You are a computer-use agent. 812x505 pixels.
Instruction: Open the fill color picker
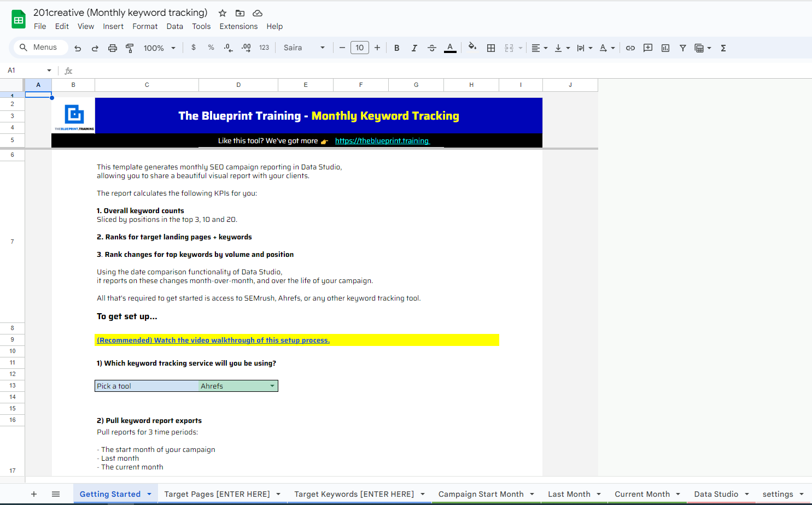coord(472,47)
